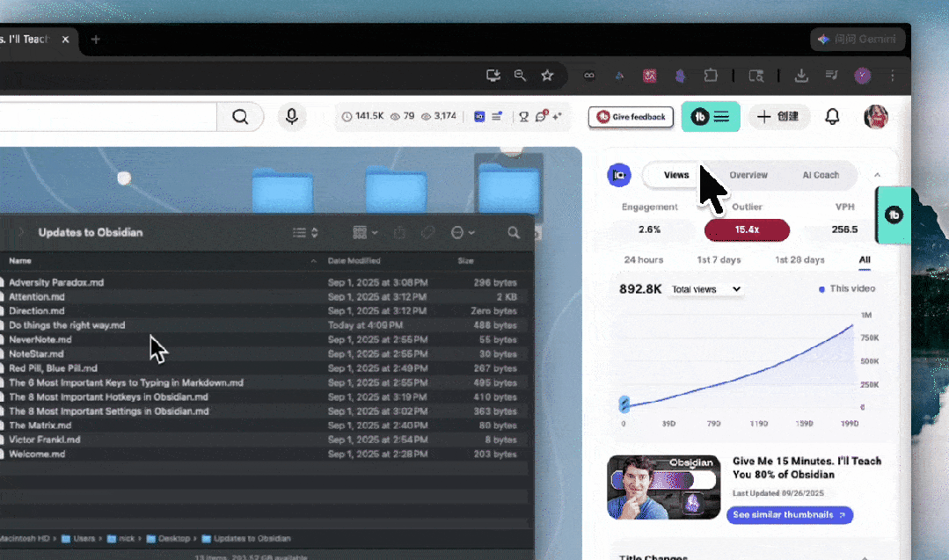
Task: Toggle sort order chevron in Name column
Action: 313,260
